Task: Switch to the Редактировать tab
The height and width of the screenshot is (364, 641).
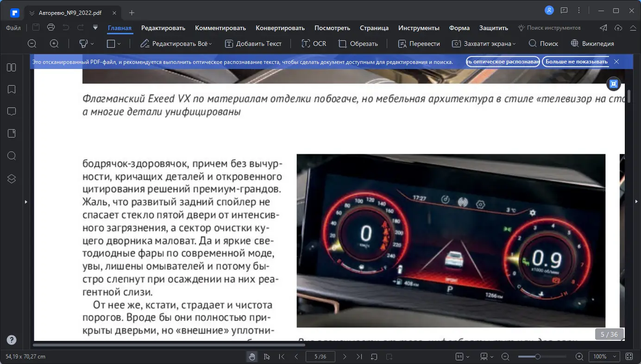Action: click(x=163, y=28)
